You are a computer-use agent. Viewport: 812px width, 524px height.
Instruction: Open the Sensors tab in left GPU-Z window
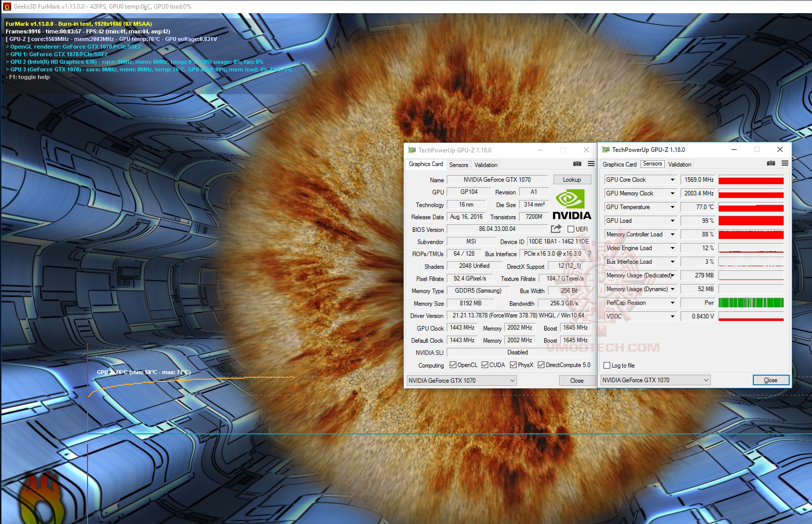[x=458, y=164]
